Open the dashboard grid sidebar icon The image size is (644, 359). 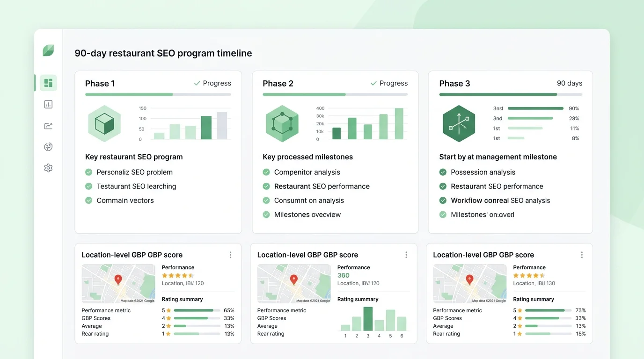point(48,83)
